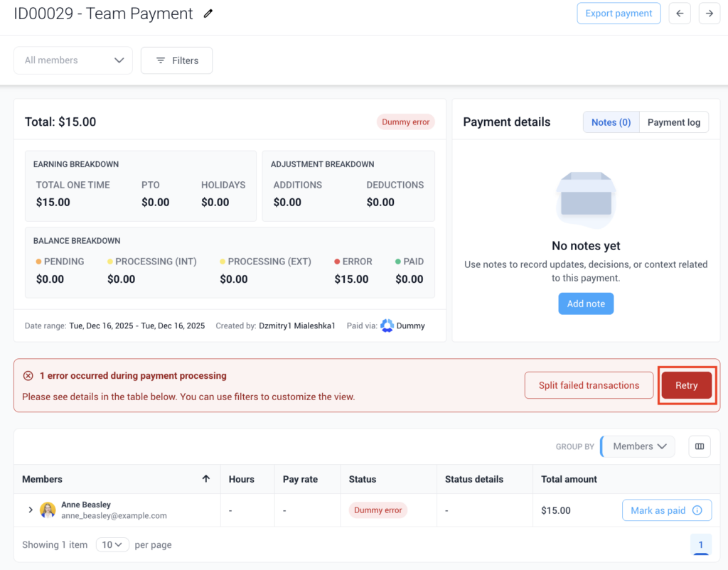Open the 10 per page dropdown
728x570 pixels.
point(112,544)
